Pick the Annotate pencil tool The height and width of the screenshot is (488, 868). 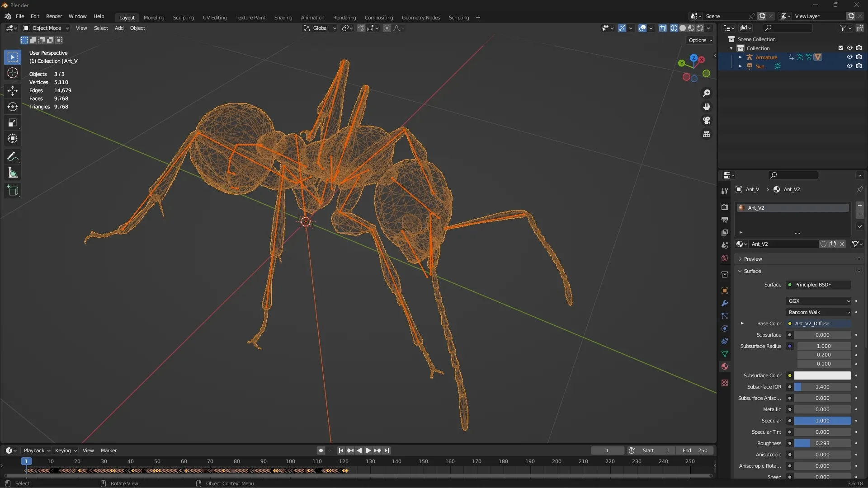pyautogui.click(x=13, y=157)
